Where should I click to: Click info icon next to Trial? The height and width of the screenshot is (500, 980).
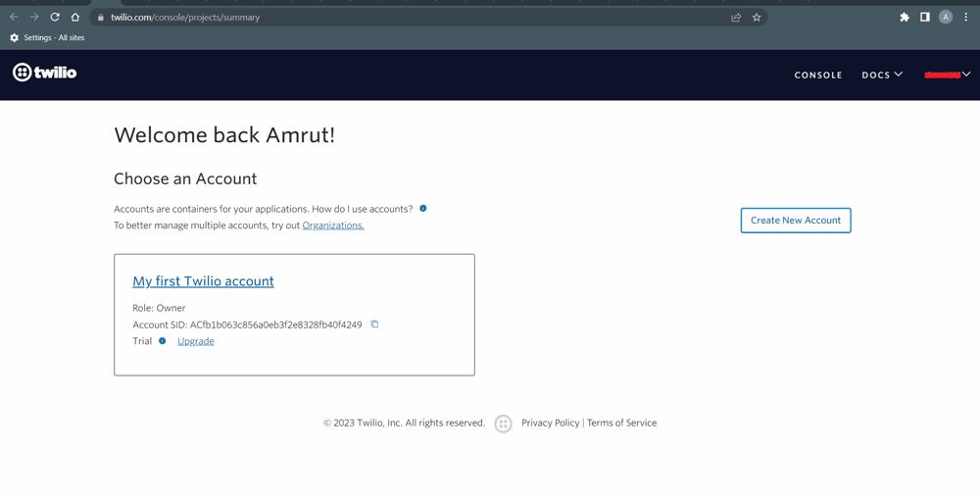(163, 341)
